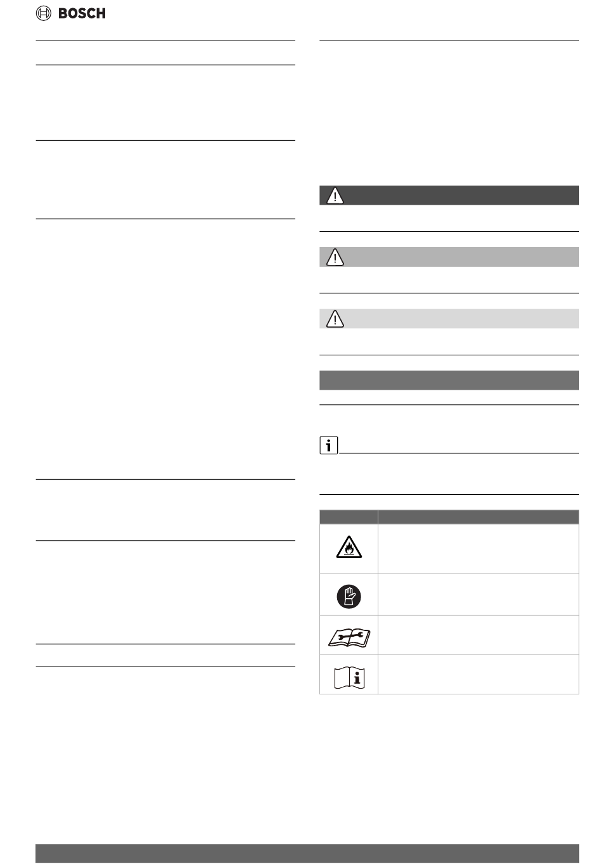Select the description cell beside the glove symbol
Screen dimensions: 602x868
pos(478,594)
